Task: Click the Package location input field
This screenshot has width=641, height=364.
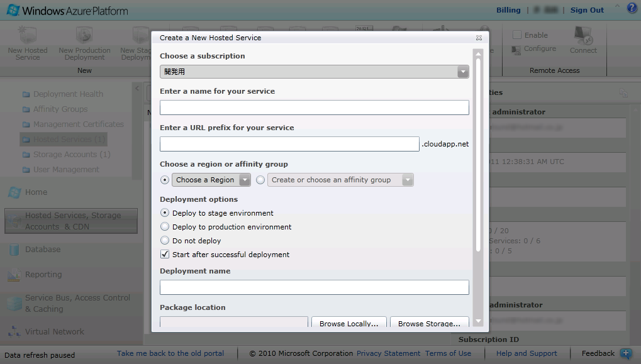Action: point(234,323)
